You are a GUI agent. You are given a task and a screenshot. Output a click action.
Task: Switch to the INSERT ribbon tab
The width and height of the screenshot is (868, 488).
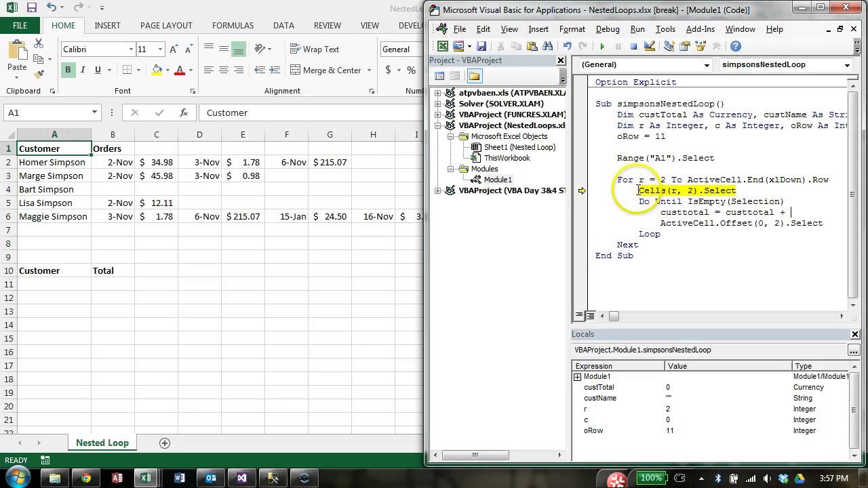pyautogui.click(x=108, y=26)
